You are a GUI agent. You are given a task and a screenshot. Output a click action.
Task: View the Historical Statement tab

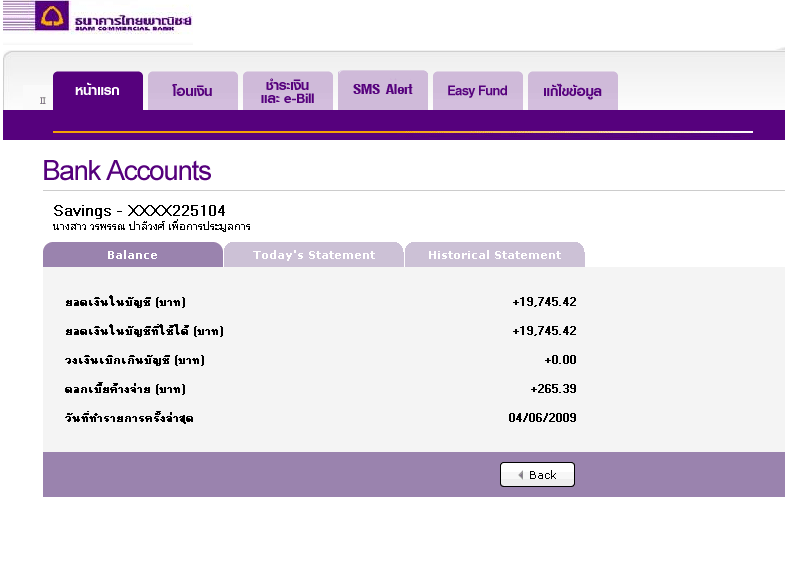(x=495, y=255)
